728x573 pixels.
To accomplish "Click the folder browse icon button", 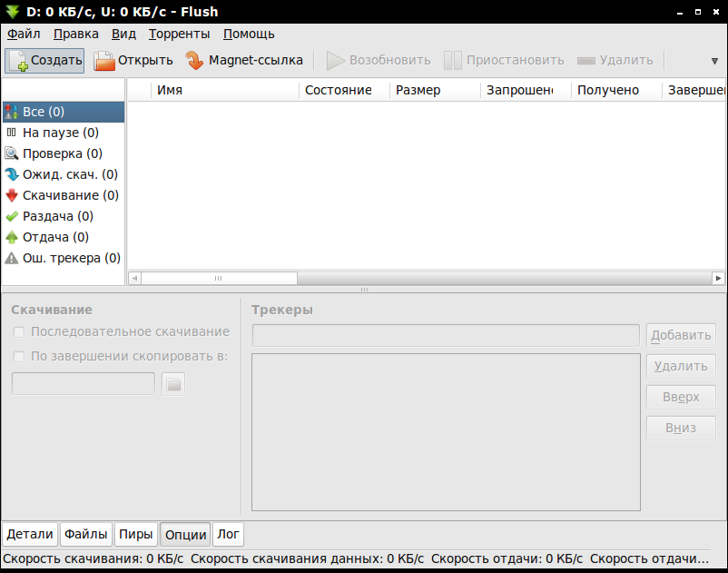I will click(173, 384).
